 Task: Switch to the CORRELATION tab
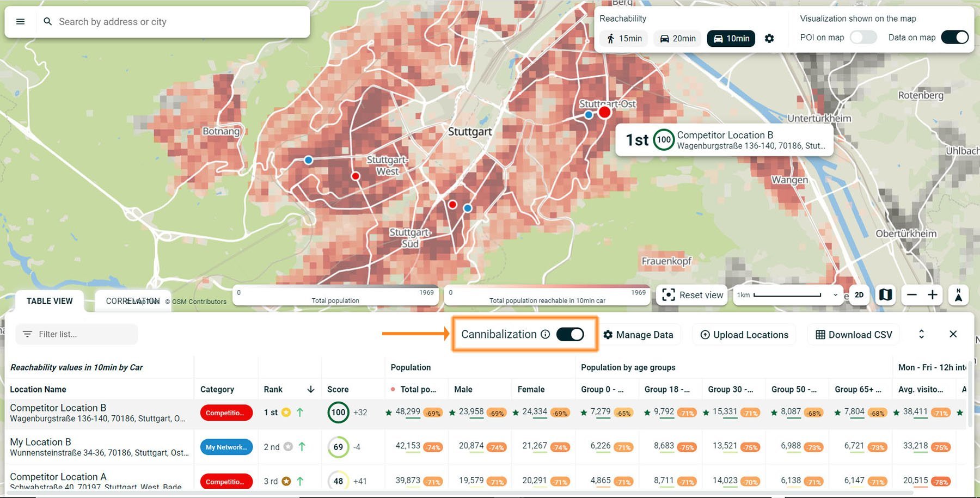pos(132,300)
